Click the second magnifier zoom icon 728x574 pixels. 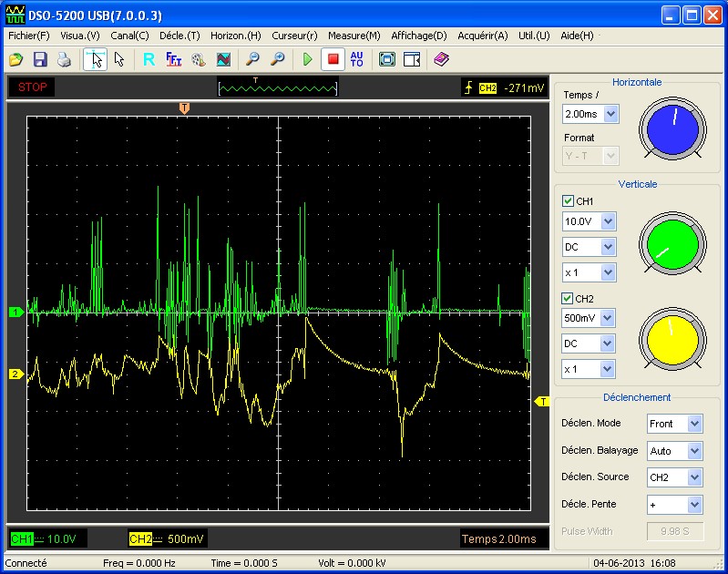click(278, 59)
